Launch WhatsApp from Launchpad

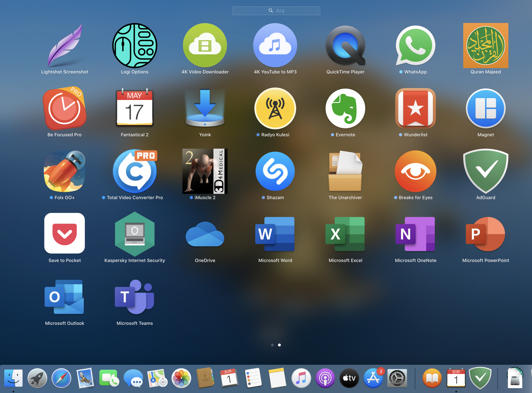click(x=415, y=45)
